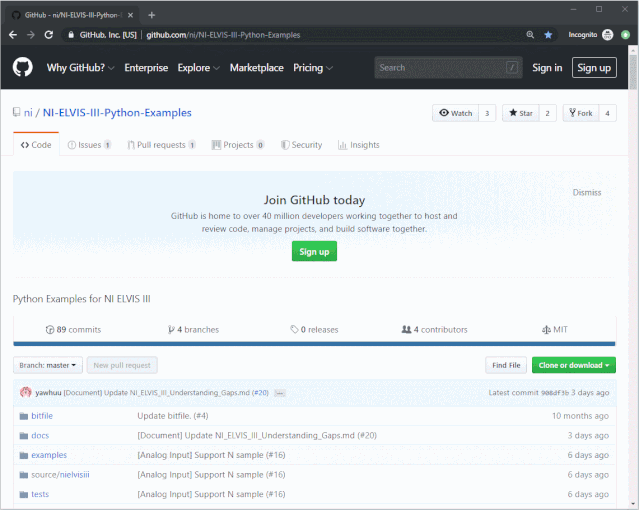The width and height of the screenshot is (639, 510).
Task: Click the browser reload icon
Action: coord(50,34)
